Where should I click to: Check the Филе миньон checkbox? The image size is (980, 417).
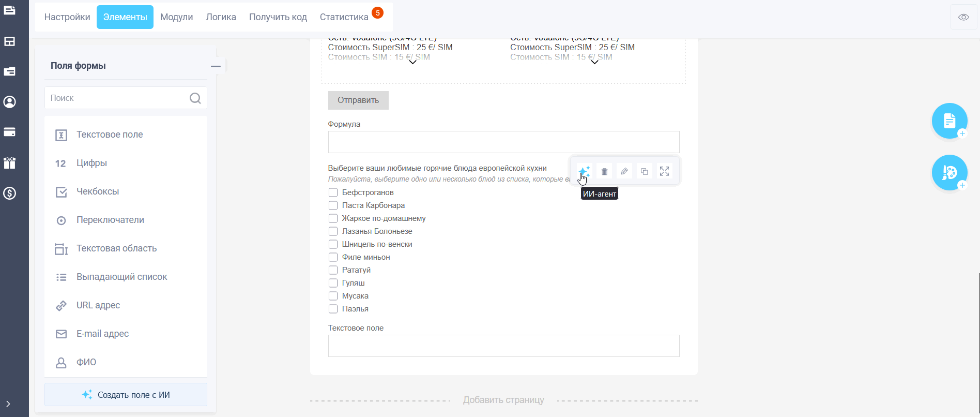pos(333,257)
